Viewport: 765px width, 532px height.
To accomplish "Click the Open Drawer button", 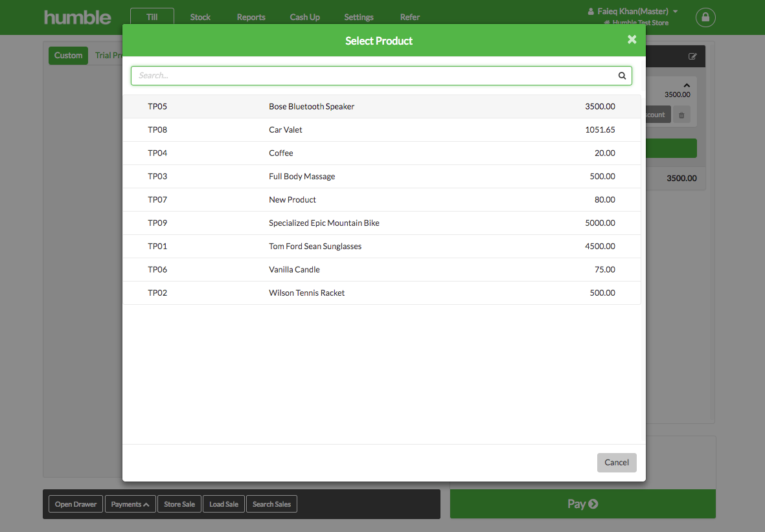I will click(x=76, y=504).
